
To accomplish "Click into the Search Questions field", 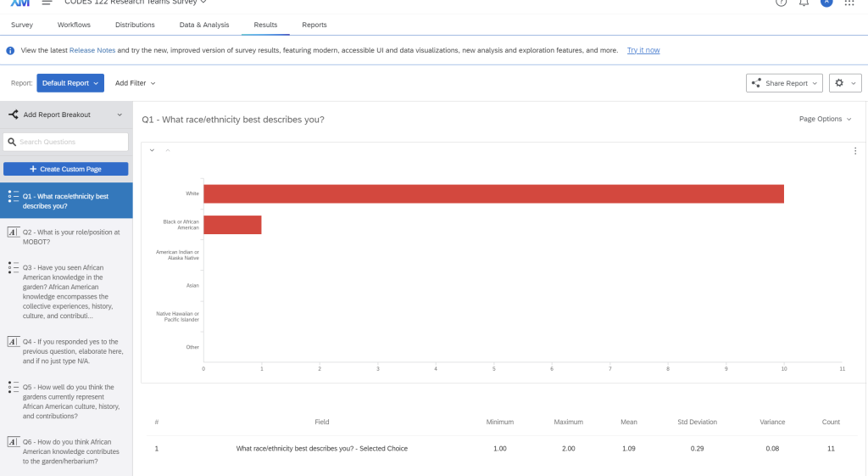I will pos(66,142).
